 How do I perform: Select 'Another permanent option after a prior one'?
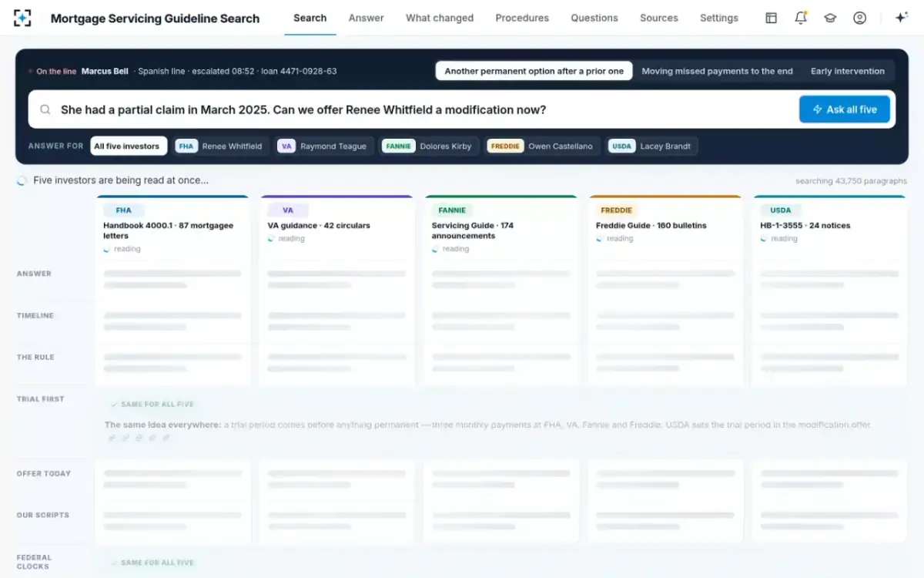coord(534,71)
